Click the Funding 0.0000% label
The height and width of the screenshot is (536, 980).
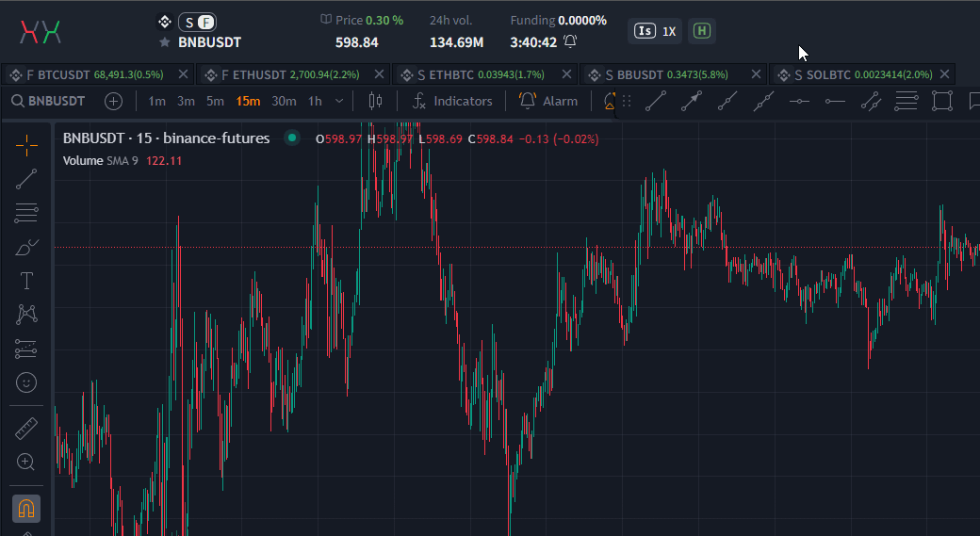(558, 21)
